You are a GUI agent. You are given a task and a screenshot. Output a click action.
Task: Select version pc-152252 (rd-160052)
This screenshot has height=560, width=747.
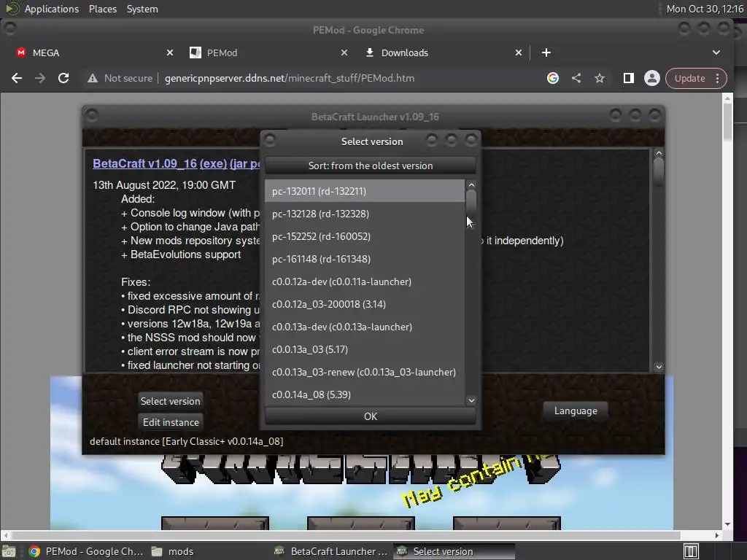point(365,236)
